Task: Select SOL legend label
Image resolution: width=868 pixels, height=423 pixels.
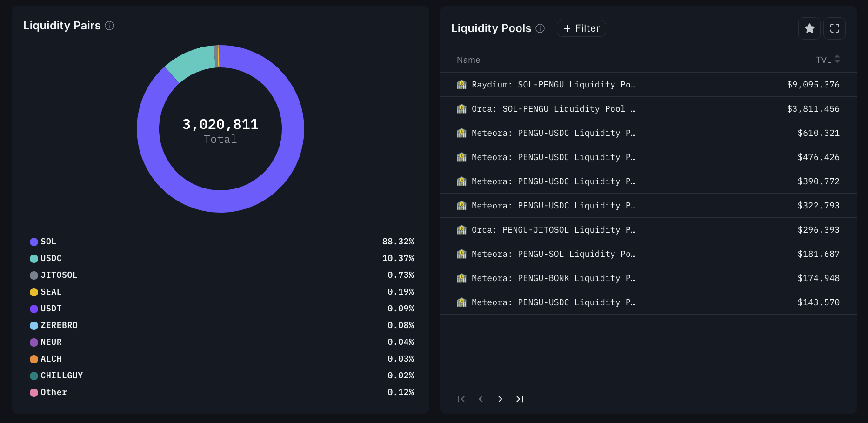Action: tap(48, 242)
